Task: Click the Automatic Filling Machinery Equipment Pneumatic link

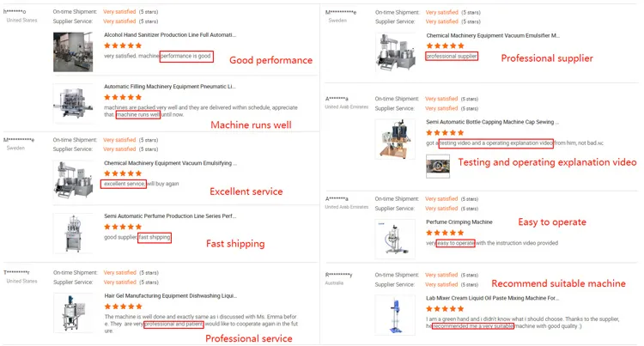Action: click(169, 87)
